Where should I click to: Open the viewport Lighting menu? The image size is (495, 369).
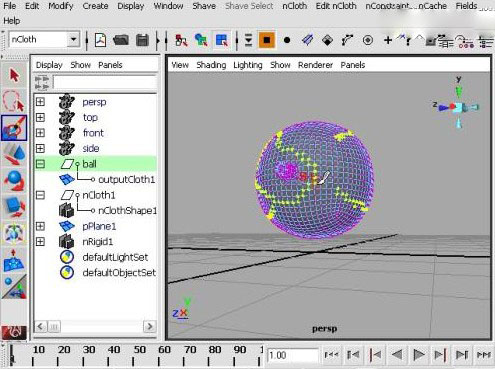coord(248,65)
